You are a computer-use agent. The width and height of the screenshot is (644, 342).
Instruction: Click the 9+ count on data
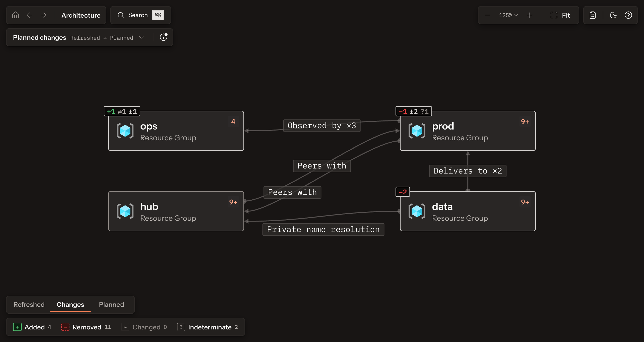[525, 202]
